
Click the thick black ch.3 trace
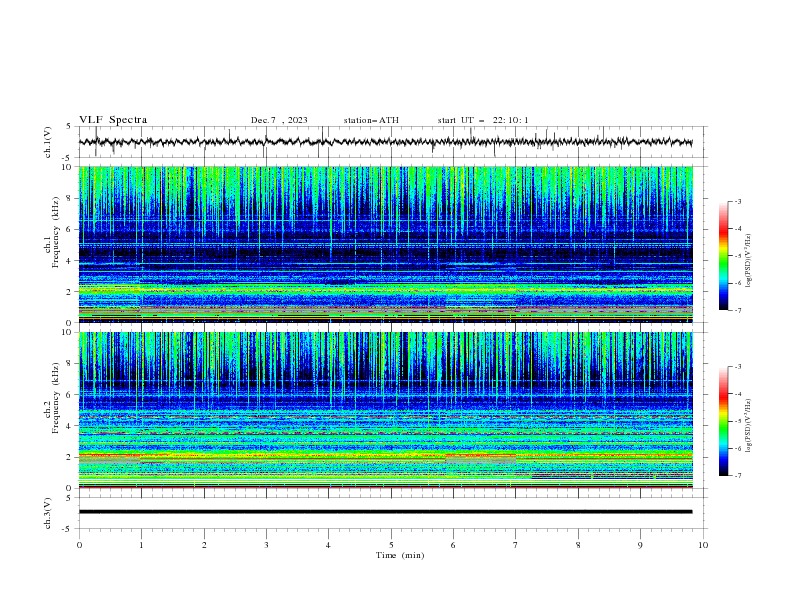click(x=385, y=512)
